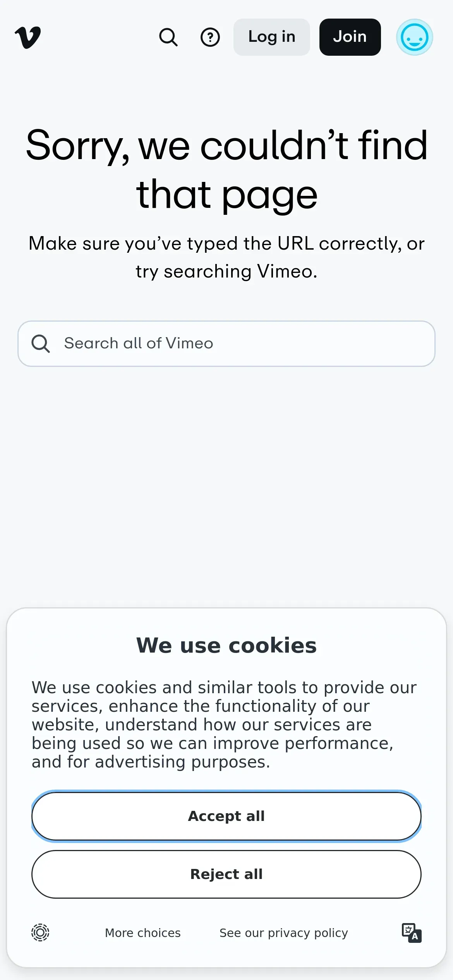The width and height of the screenshot is (453, 980).
Task: Click magnifier icon inside the search field
Action: (x=41, y=344)
